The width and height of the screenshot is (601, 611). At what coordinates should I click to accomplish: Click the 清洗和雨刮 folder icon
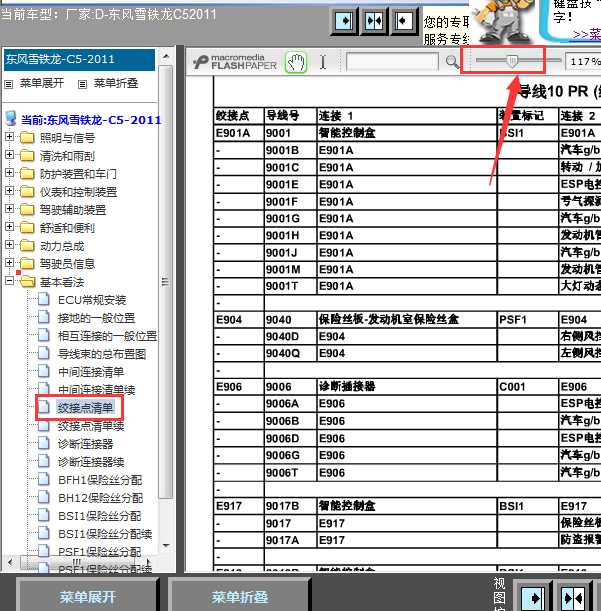click(x=27, y=155)
